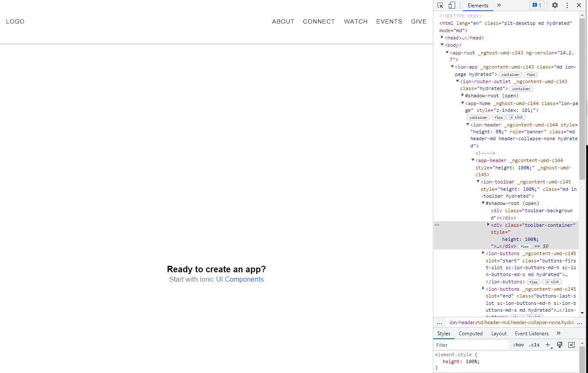Toggle the computed styles sidebar icon
This screenshot has width=588, height=373.
571,345
